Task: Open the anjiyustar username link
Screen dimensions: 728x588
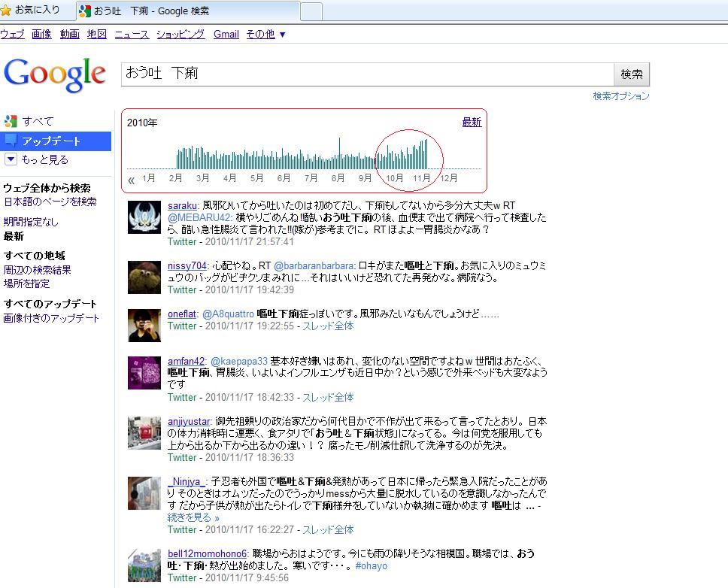Action: coord(189,422)
